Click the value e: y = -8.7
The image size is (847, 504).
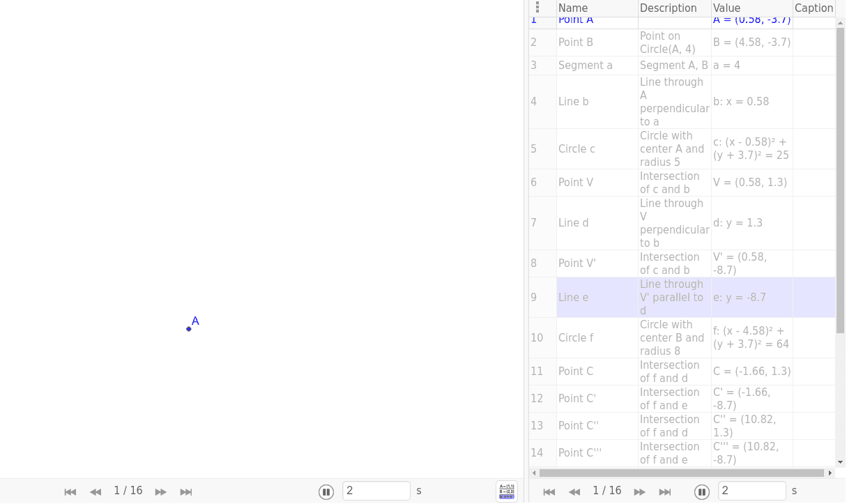point(740,298)
